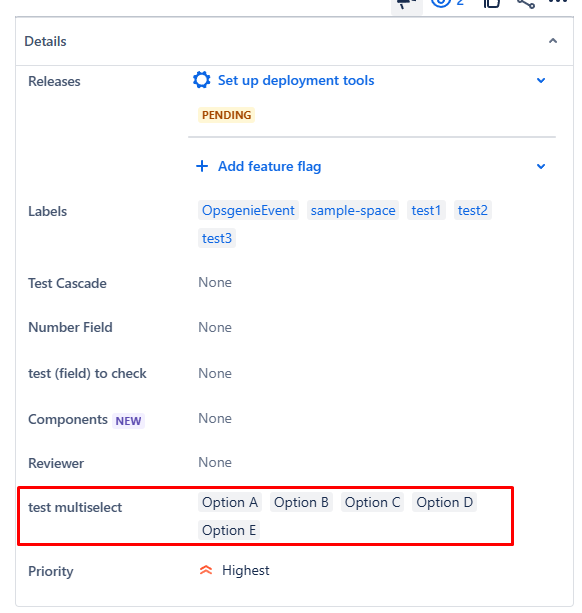Edit the Test Cascade None value

[215, 282]
